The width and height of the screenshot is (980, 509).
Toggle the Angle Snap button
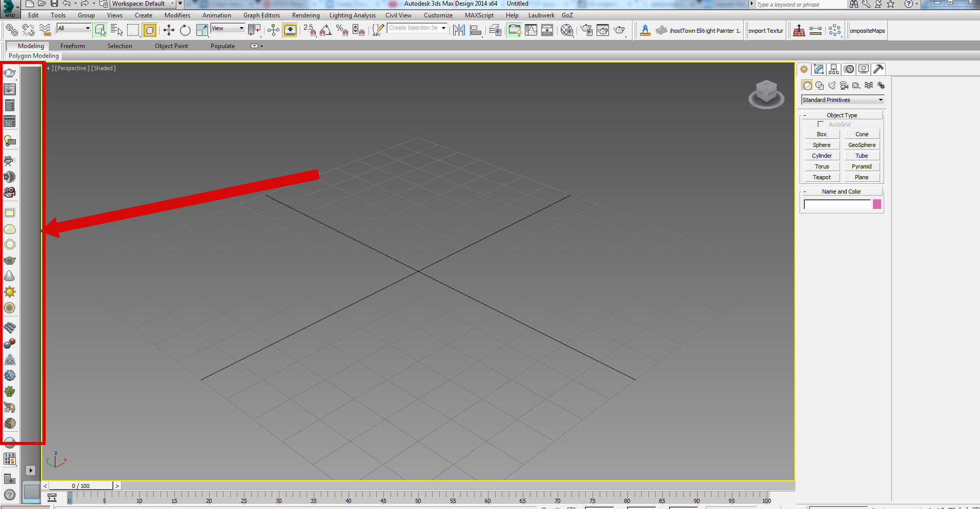click(326, 30)
